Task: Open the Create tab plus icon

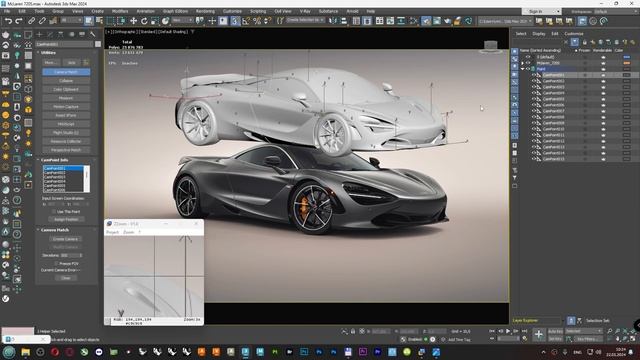Action: [x=40, y=34]
